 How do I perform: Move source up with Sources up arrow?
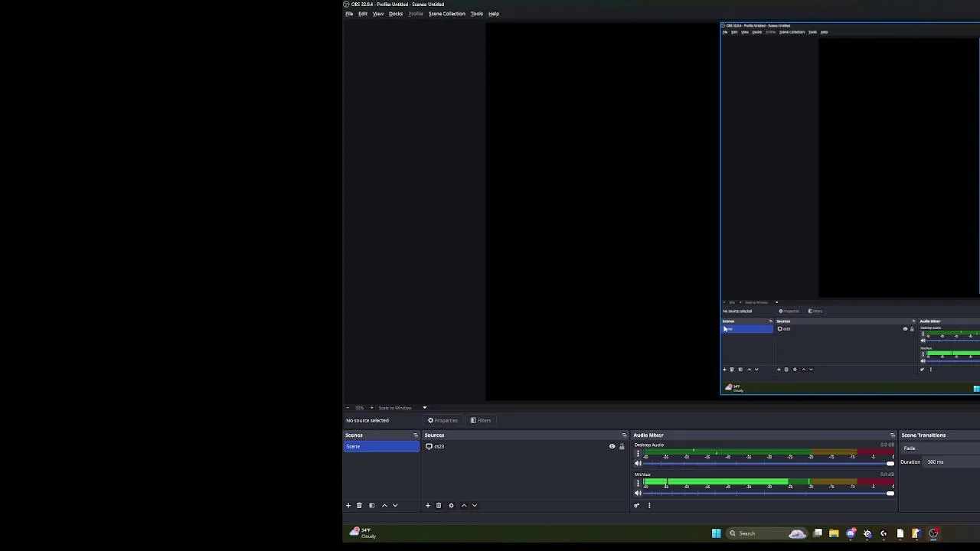[x=464, y=505]
